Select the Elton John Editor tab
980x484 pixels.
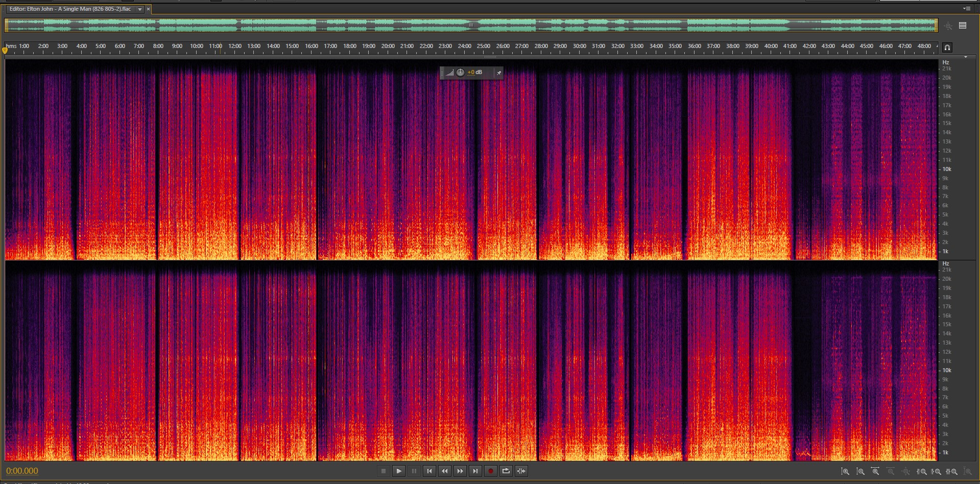click(x=70, y=9)
